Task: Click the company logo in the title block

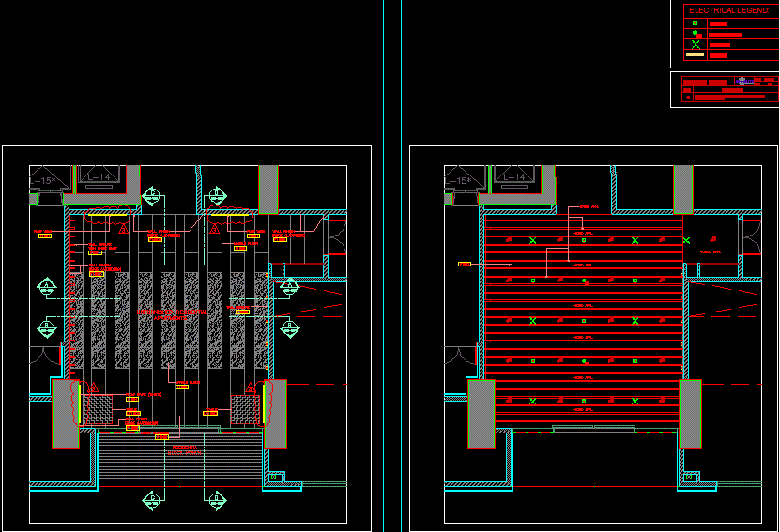Action: click(742, 82)
